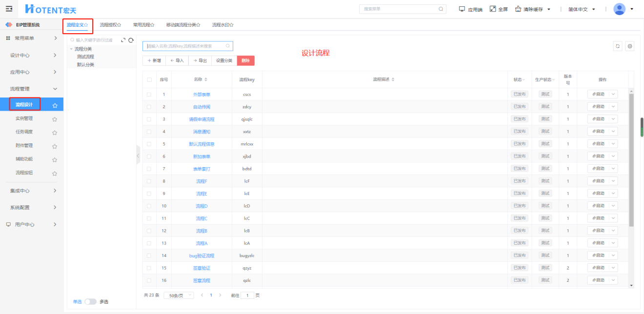Viewport: 644px width, 314px height.
Task: Click the 应用端 monitor icon
Action: [462, 9]
